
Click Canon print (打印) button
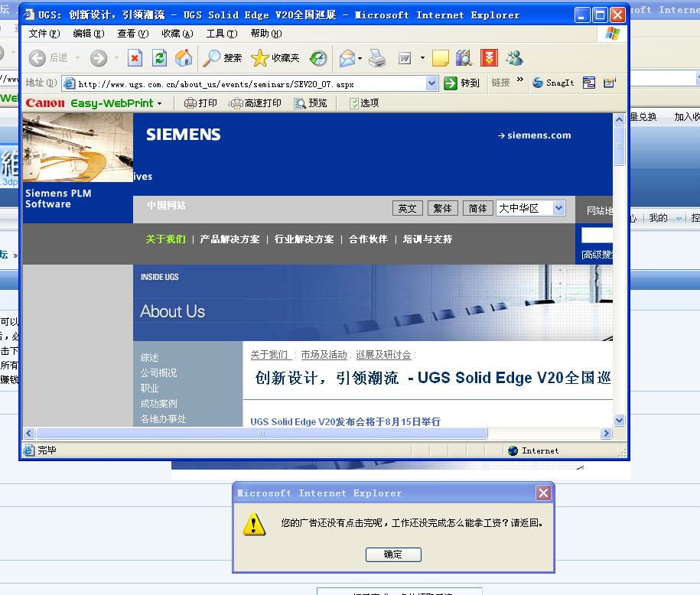200,103
